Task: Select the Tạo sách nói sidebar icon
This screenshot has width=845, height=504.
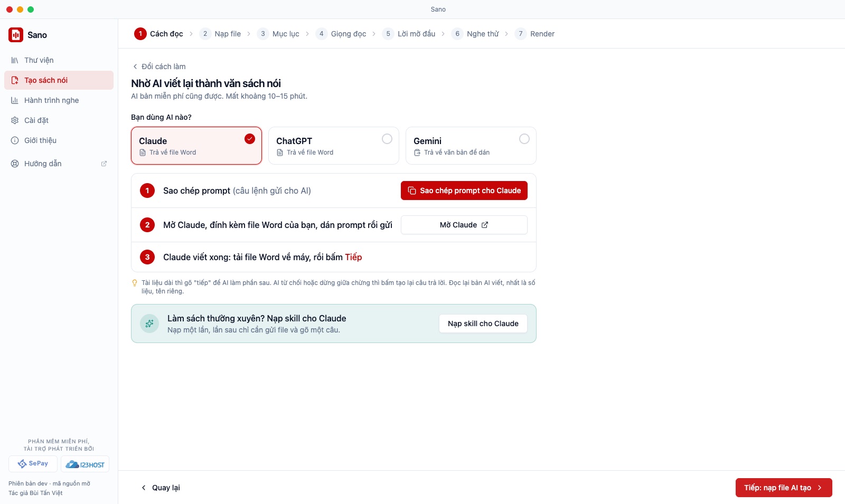Action: pyautogui.click(x=15, y=80)
